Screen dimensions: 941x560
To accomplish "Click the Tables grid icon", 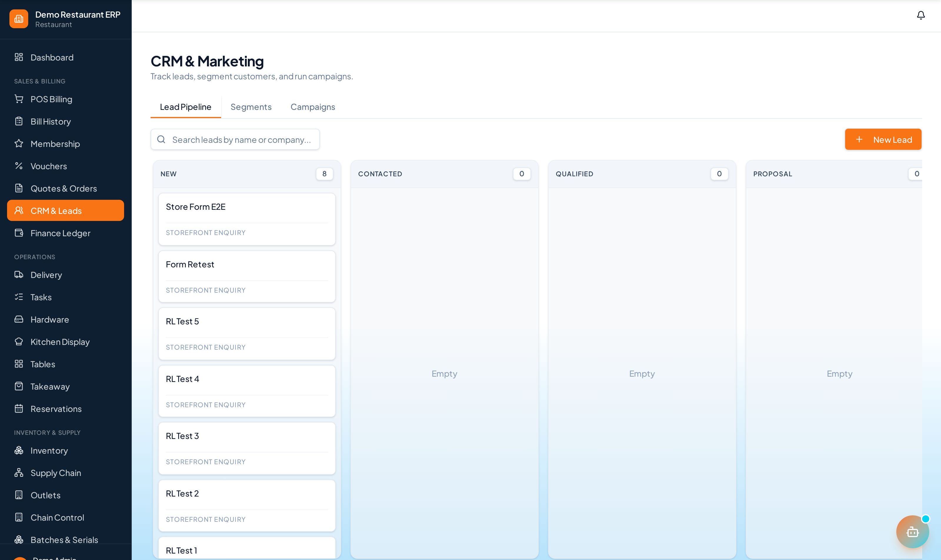I will [x=19, y=364].
